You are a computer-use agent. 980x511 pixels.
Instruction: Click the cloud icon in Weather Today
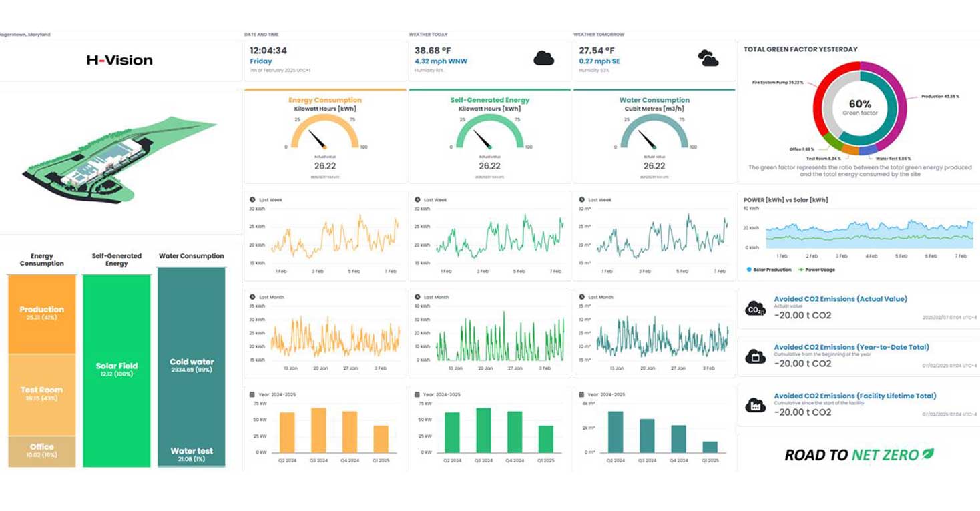pos(544,59)
